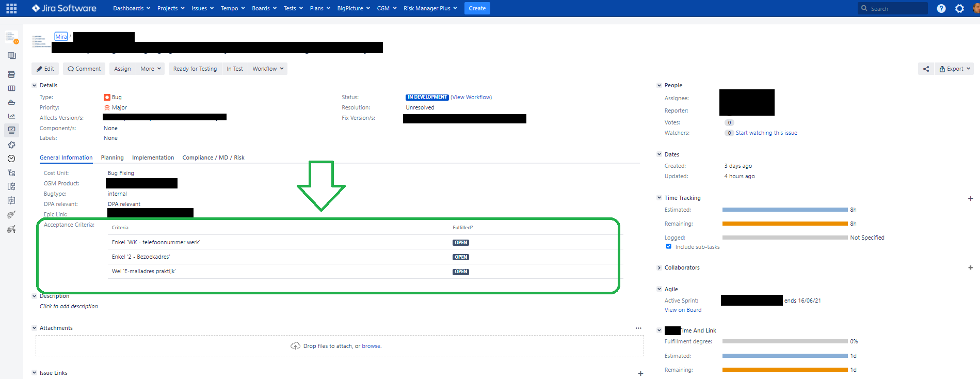Viewport: 980px width, 379px height.
Task: Open the Releases ship icon
Action: 11,102
